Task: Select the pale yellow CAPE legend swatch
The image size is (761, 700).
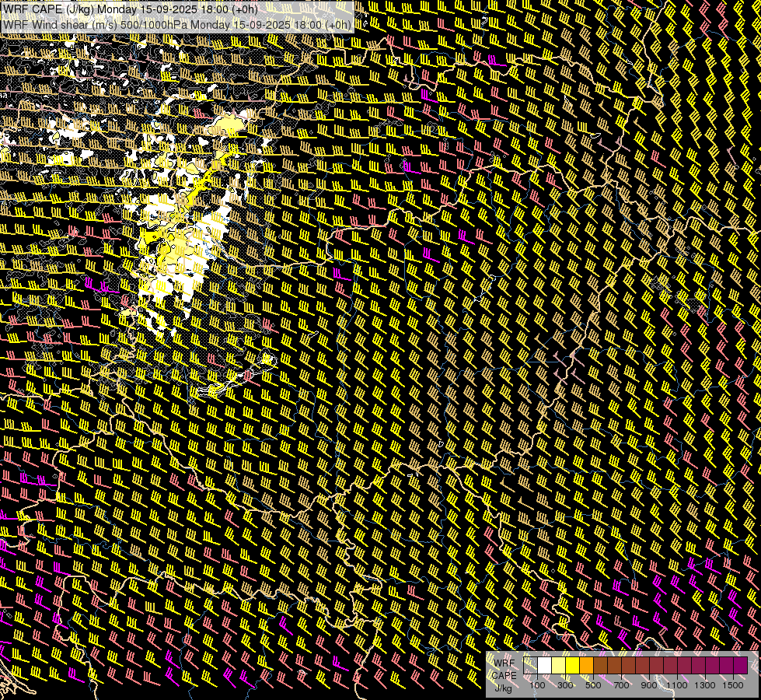Action: point(559,665)
